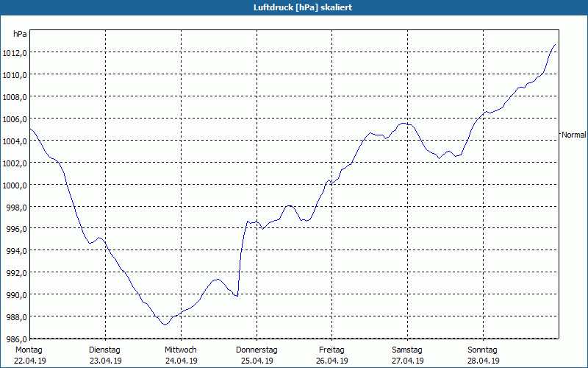The image size is (588, 368).
Task: Click the date 28.04.19
Action: click(483, 361)
